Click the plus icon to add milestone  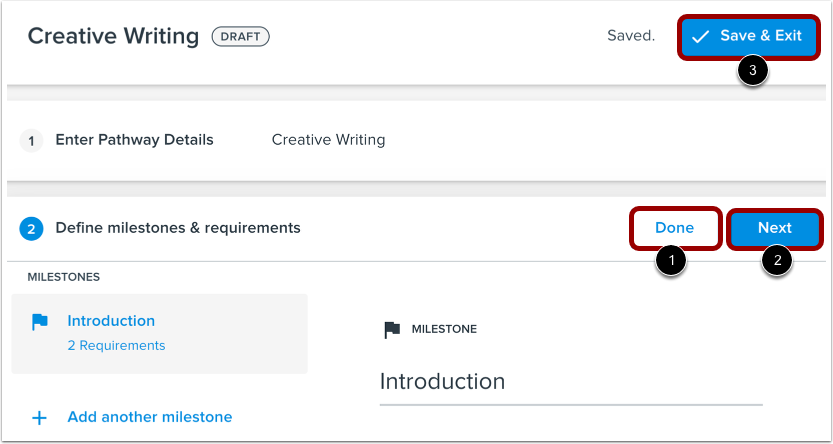(x=40, y=418)
